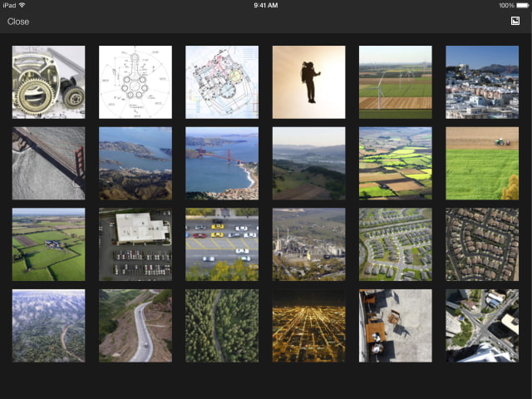Open the wind turbines farmland thumbnail
Image resolution: width=532 pixels, height=399 pixels.
(x=395, y=82)
